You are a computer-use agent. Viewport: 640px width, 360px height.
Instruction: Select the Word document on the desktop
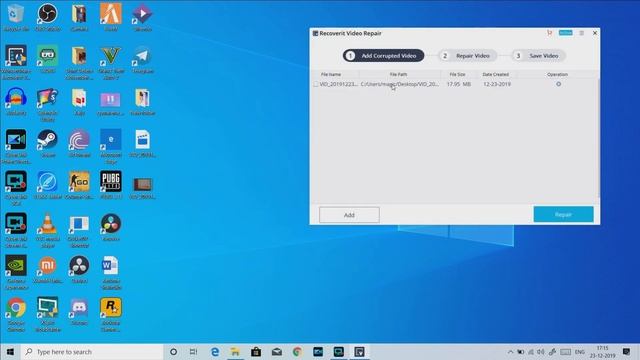(111, 273)
